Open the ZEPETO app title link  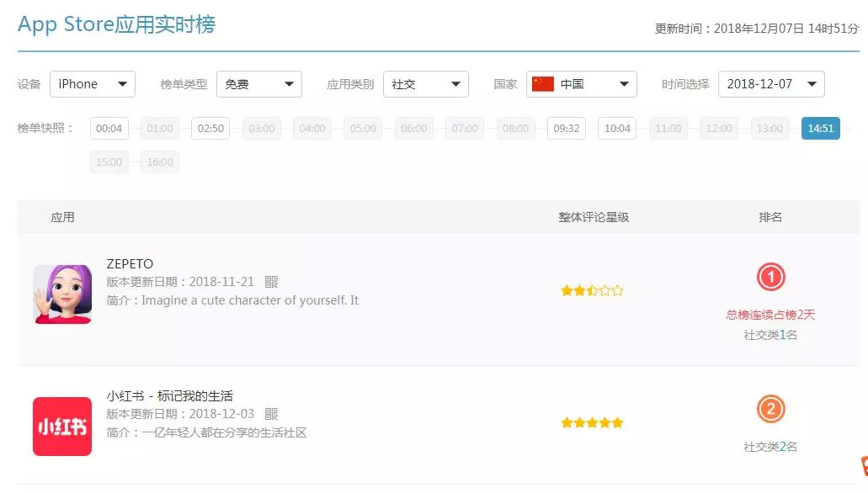click(x=130, y=264)
